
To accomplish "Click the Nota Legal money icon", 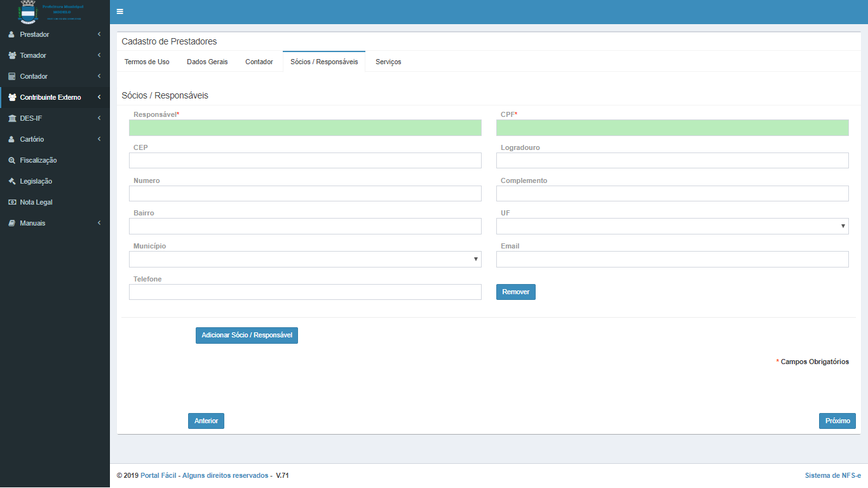I will coord(11,202).
